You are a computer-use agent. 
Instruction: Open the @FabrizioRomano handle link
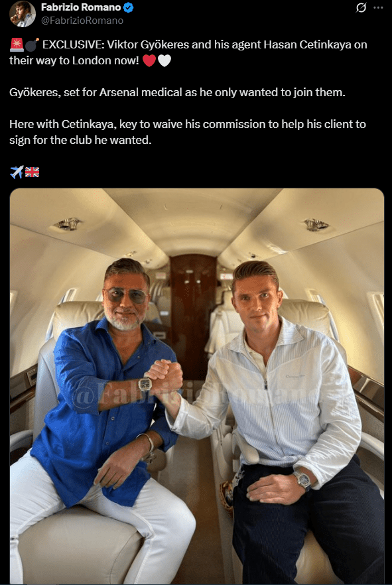[82, 20]
